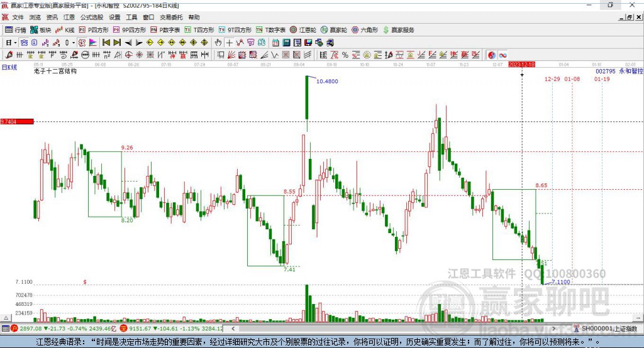This screenshot has width=644, height=348.
Task: Click the 2023-12-18 highlighted date marker
Action: [521, 65]
